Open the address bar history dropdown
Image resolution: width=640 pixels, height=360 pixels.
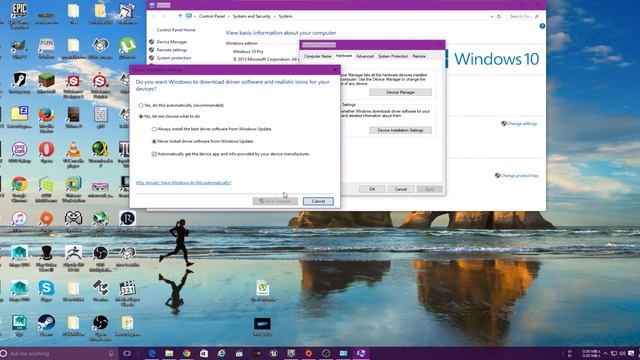491,16
